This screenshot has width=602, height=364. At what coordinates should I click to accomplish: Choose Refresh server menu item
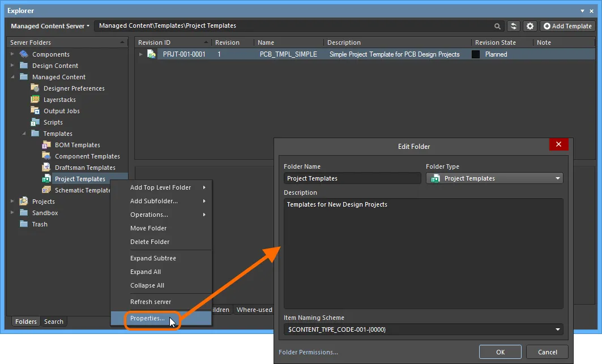[x=161, y=302]
